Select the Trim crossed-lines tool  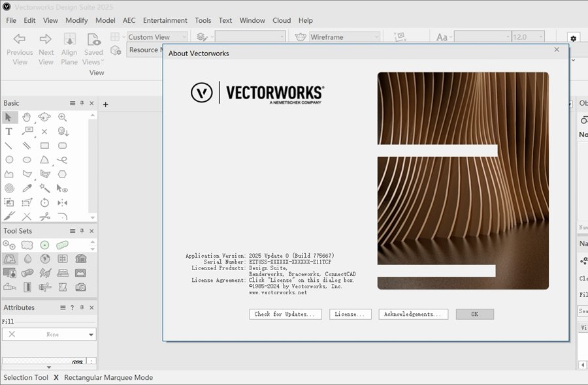tap(27, 217)
